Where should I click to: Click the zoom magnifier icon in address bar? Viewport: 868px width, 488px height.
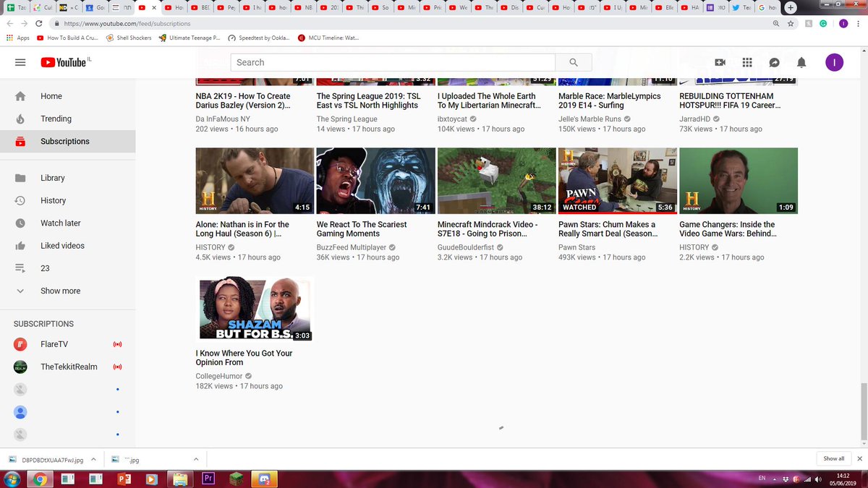[x=776, y=24]
